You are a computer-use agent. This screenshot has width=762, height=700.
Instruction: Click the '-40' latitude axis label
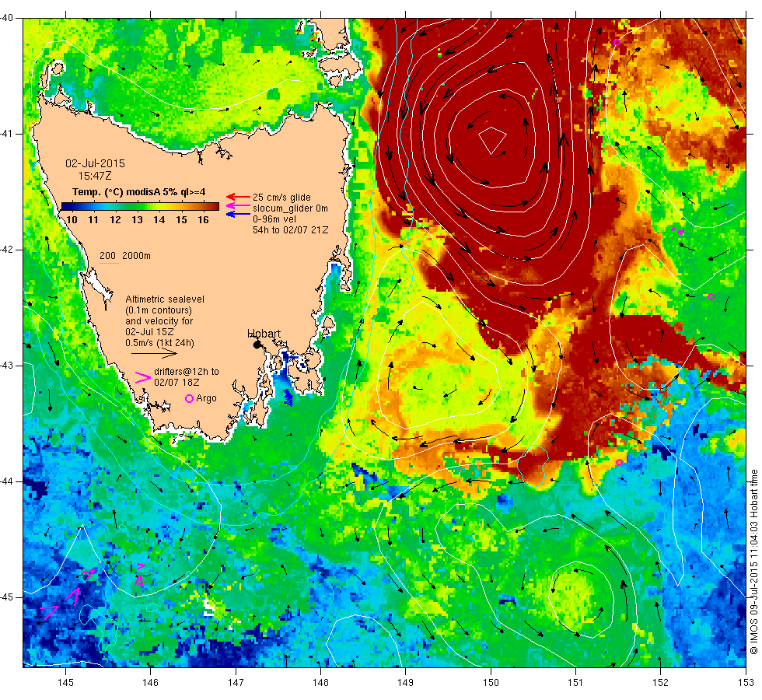[x=7, y=18]
